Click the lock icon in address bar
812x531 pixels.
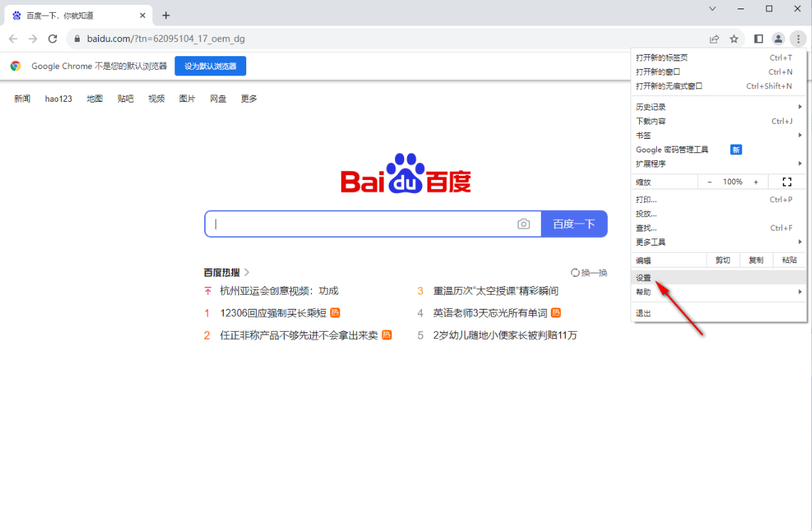coord(77,39)
